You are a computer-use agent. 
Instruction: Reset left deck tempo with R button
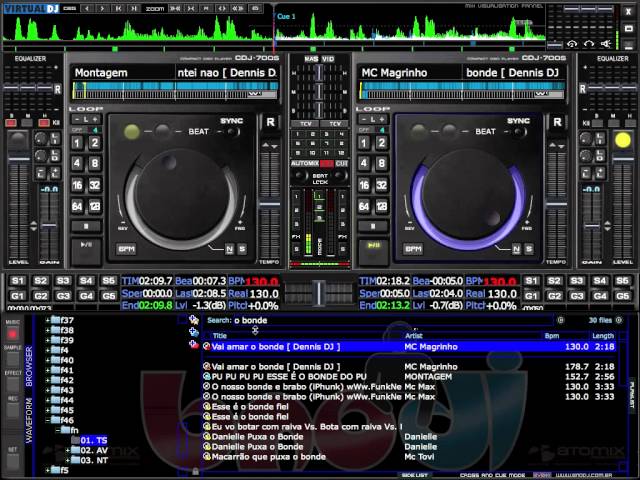[271, 122]
